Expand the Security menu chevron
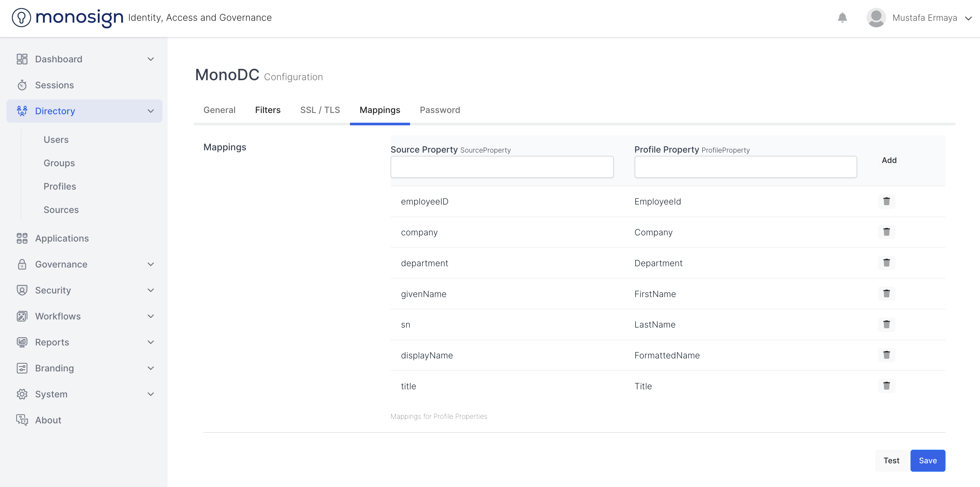The height and width of the screenshot is (487, 980). tap(151, 290)
